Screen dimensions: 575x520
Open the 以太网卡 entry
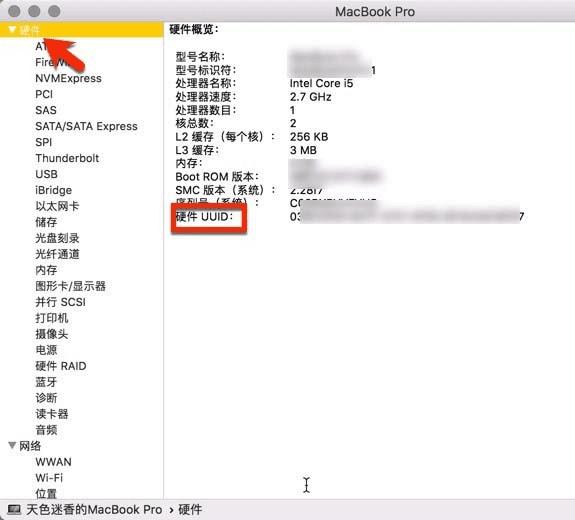click(x=57, y=206)
